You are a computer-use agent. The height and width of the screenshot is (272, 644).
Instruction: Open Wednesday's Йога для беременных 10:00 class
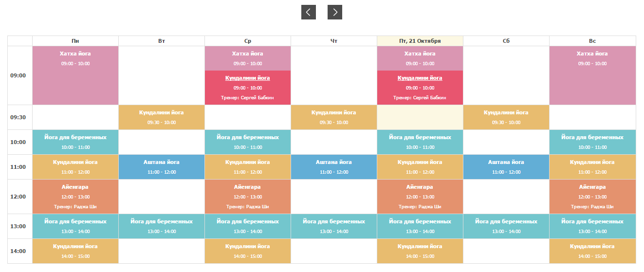[247, 142]
